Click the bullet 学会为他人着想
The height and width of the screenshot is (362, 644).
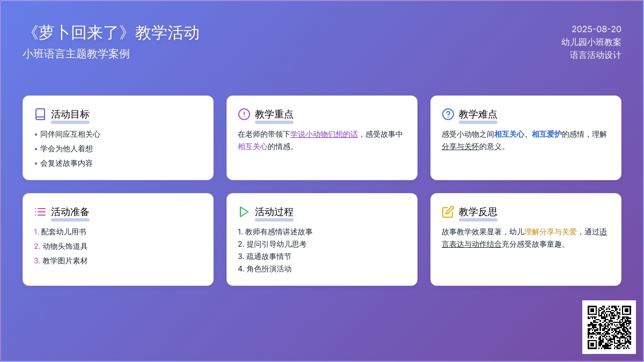67,149
